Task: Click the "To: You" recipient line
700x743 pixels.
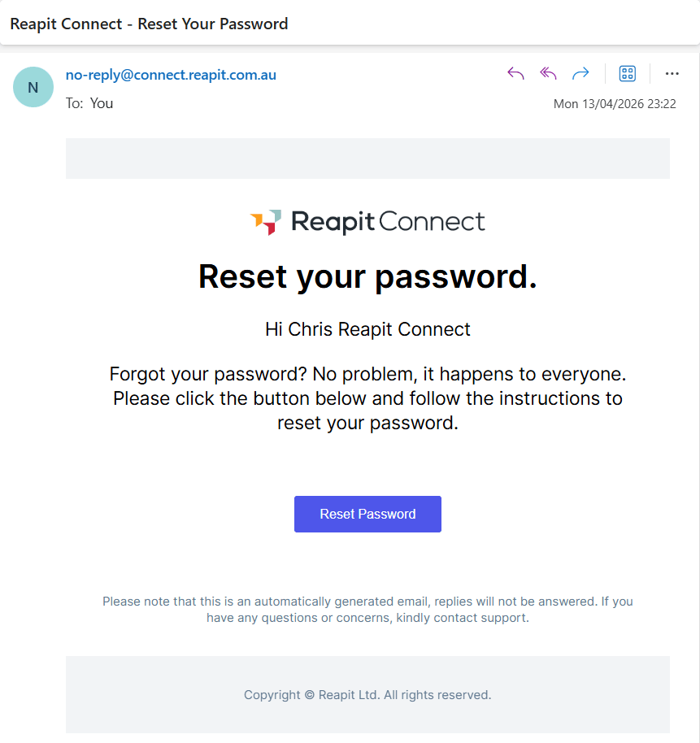Action: (x=89, y=103)
